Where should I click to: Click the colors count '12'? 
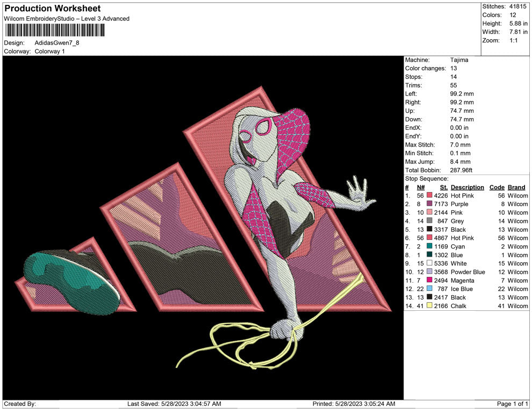pyautogui.click(x=513, y=15)
